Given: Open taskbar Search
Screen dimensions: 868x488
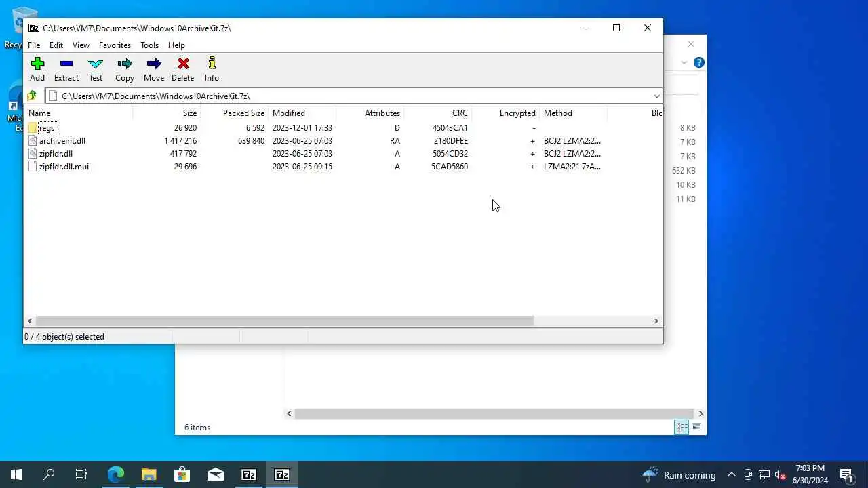Looking at the screenshot, I should 49,474.
